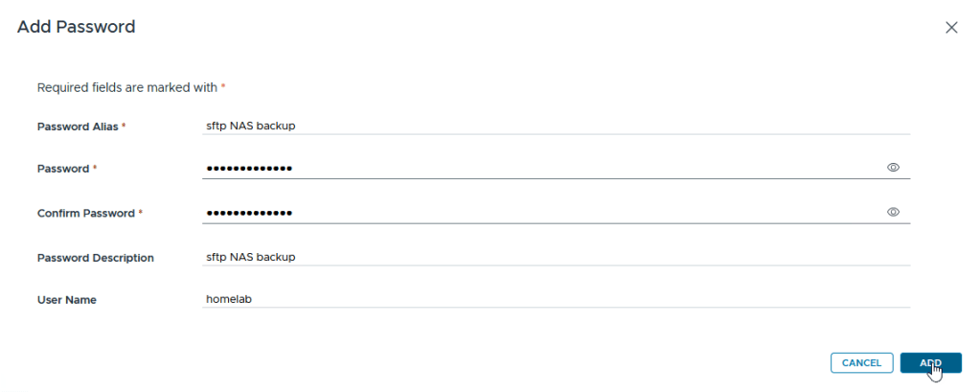Click the Password Description label
980x392 pixels.
pos(95,258)
